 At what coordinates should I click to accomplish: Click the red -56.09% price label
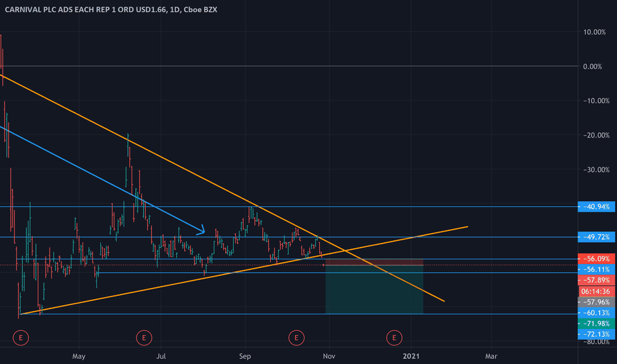[x=596, y=259]
